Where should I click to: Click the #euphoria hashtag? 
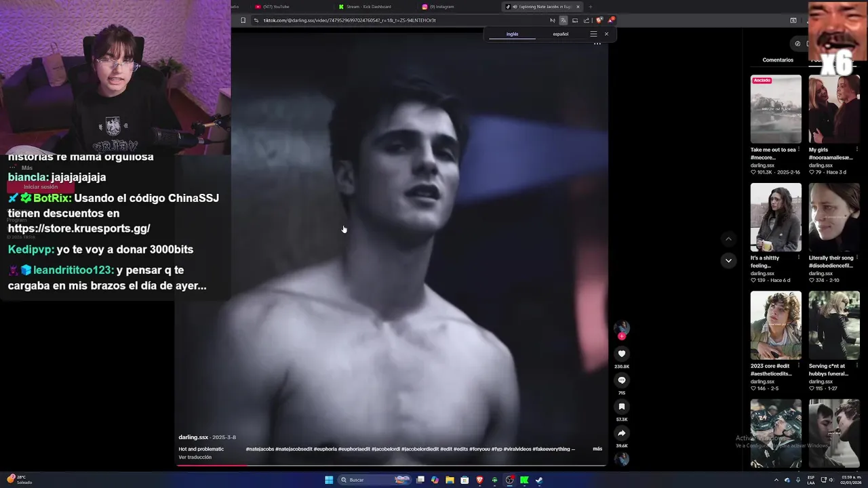click(x=325, y=449)
